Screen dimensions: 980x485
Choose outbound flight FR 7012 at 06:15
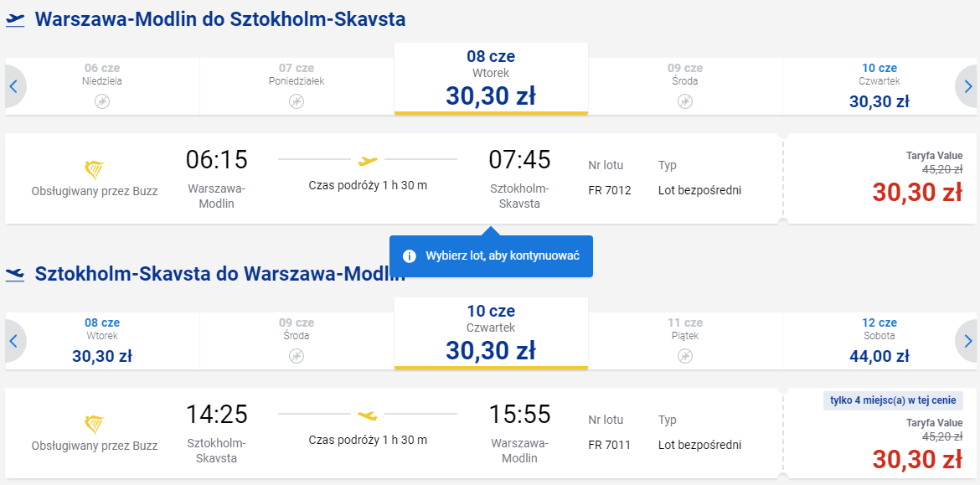(x=394, y=178)
